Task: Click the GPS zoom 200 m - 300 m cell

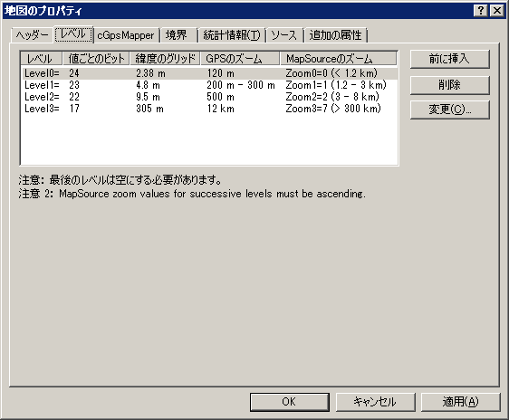Action: tap(241, 85)
